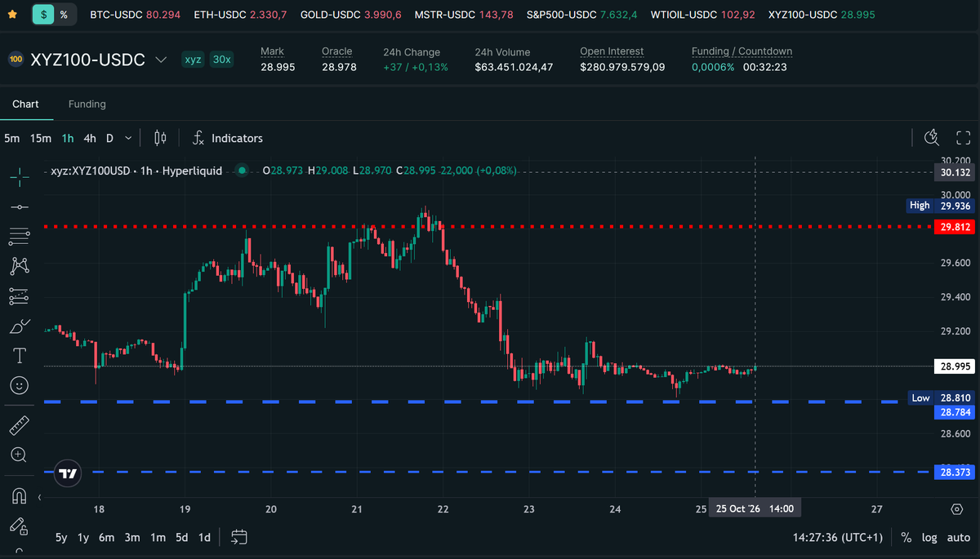Open GOLD-USDC from the ticker bar
Image resolution: width=980 pixels, height=559 pixels.
[351, 16]
